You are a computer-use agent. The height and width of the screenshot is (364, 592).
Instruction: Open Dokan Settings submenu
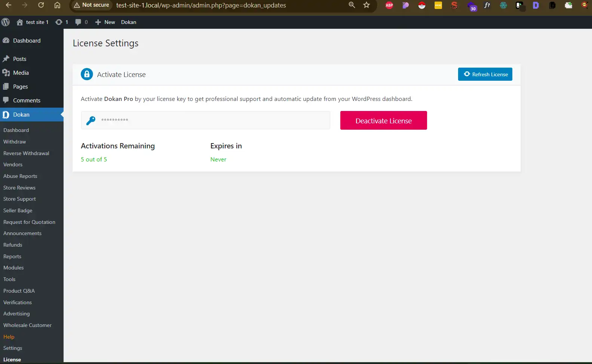13,348
